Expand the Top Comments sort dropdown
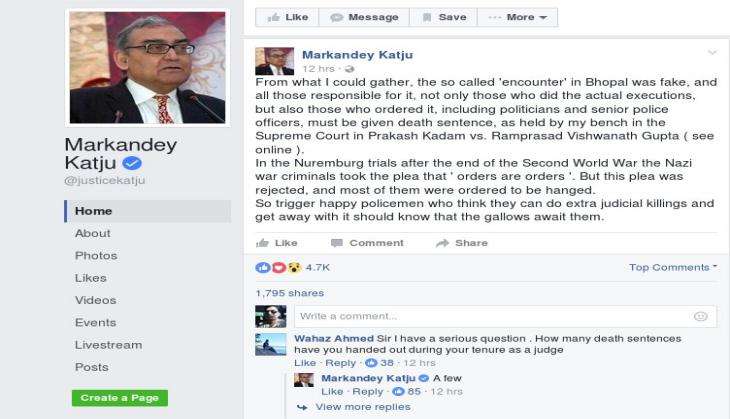The image size is (730, 419). tap(673, 267)
